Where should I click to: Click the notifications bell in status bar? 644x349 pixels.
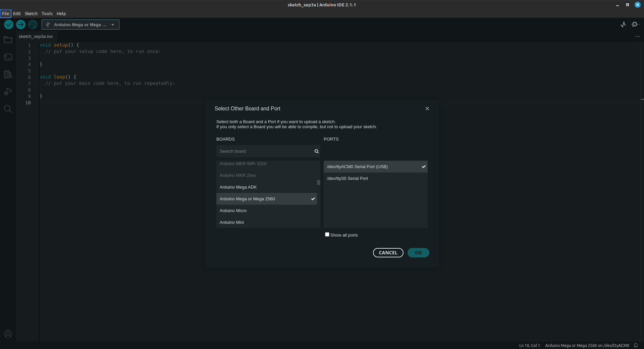click(x=636, y=345)
